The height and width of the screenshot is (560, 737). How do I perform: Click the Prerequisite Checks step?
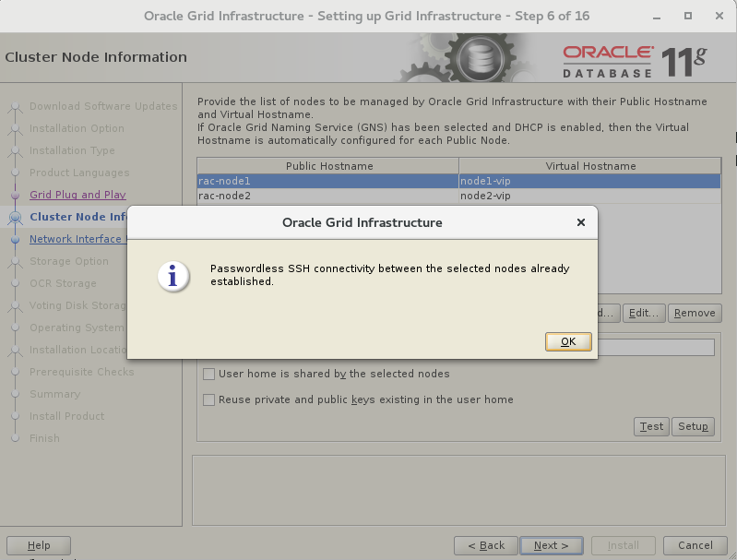(x=82, y=372)
